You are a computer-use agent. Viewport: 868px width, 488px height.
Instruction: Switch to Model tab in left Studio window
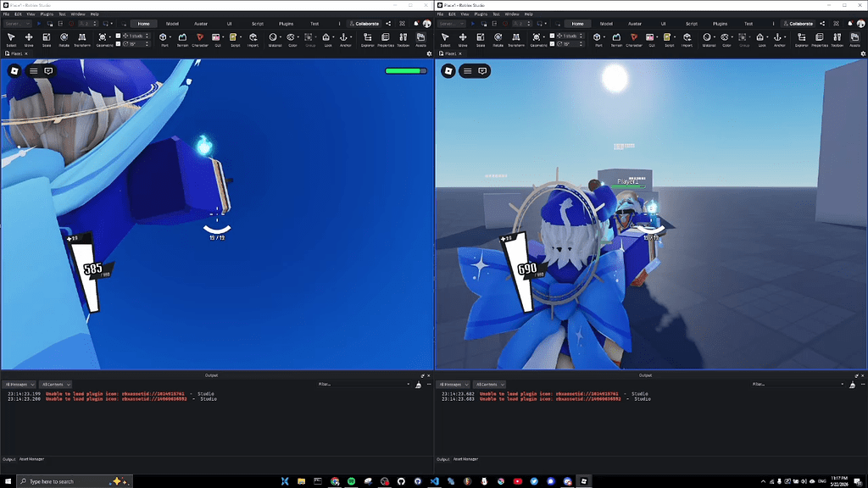172,24
